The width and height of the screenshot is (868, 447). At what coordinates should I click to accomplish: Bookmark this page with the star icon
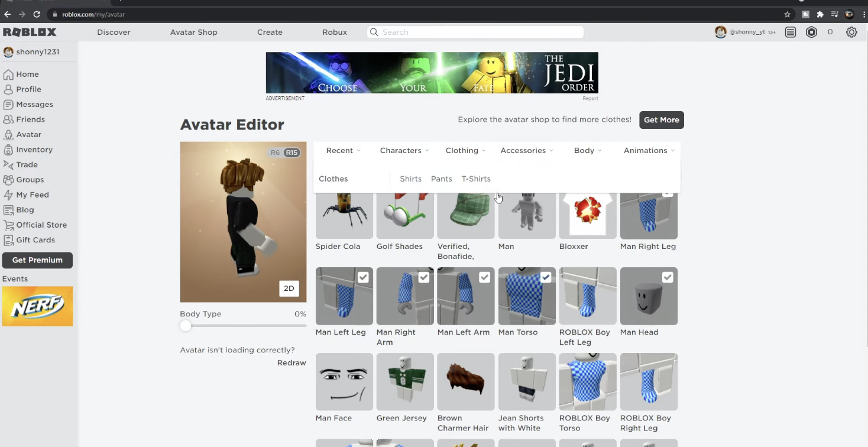787,14
